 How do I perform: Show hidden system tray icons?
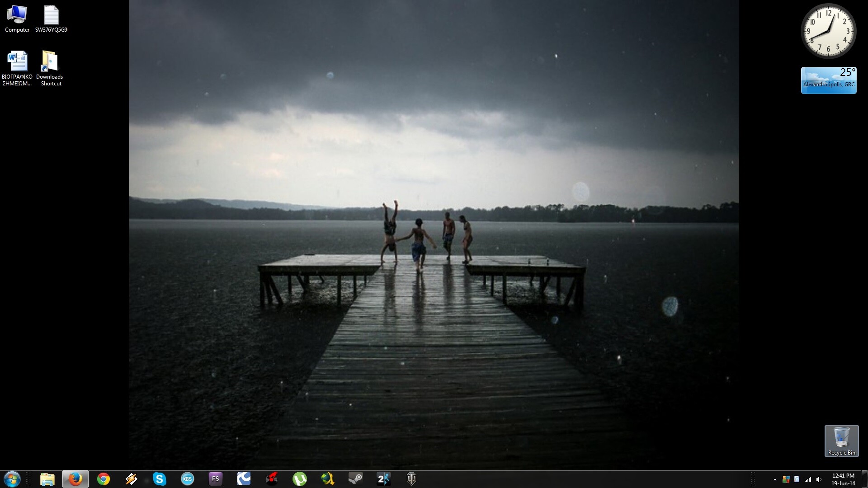(775, 479)
